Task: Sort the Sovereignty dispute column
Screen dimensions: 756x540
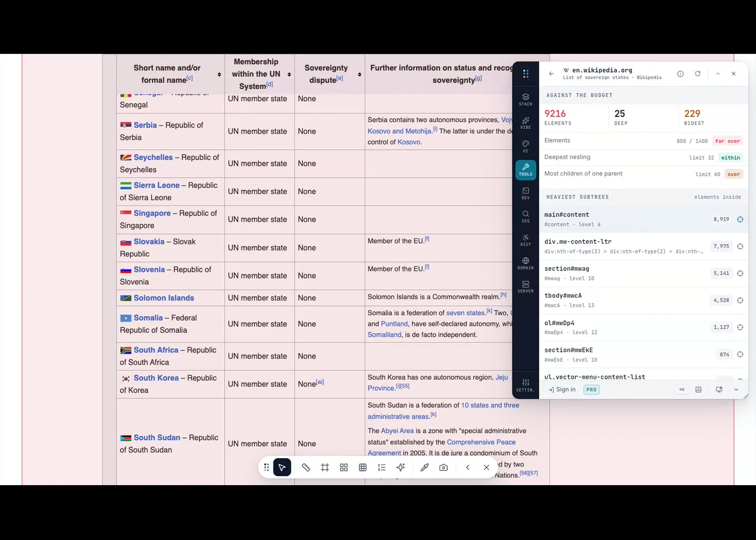Action: [x=360, y=74]
